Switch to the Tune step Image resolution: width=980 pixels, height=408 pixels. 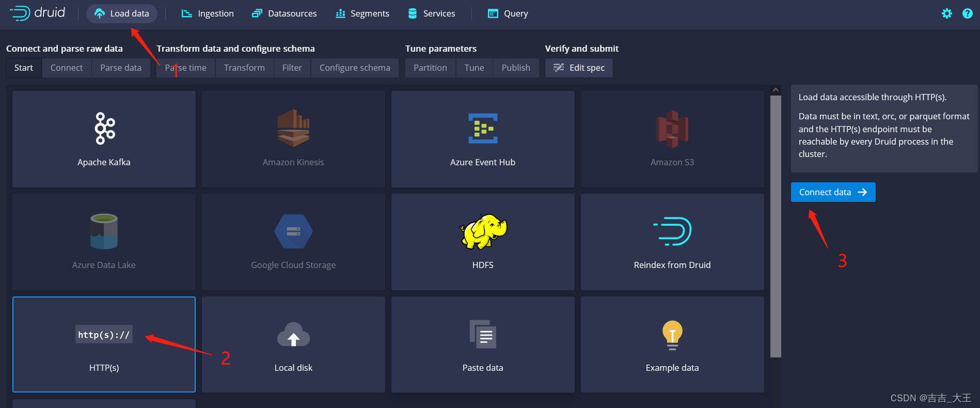(x=475, y=68)
